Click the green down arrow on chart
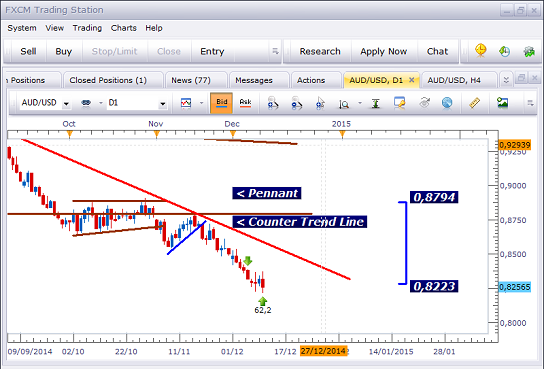 tap(247, 260)
